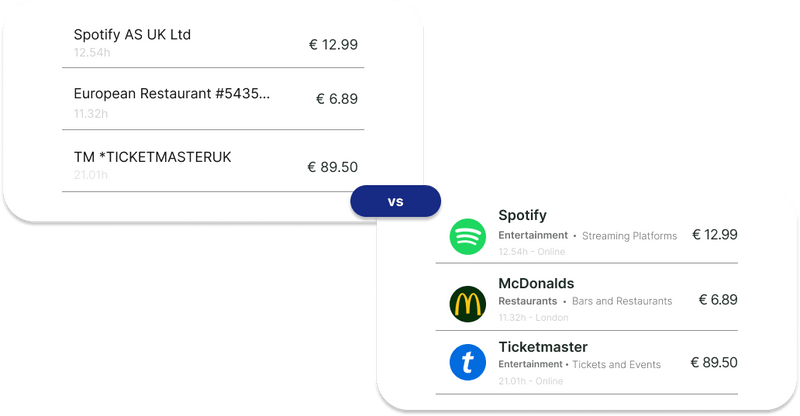Click the McDonalds golden arches icon
800x416 pixels.
pos(466,301)
